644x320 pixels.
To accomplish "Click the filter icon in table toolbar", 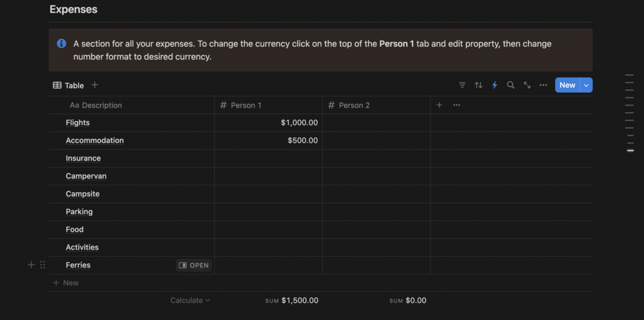I will pyautogui.click(x=462, y=85).
